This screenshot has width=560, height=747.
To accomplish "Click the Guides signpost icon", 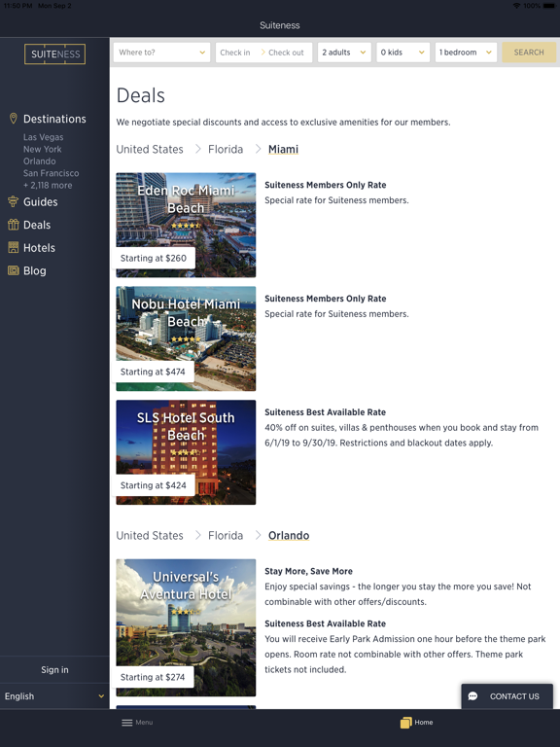I will pyautogui.click(x=14, y=201).
